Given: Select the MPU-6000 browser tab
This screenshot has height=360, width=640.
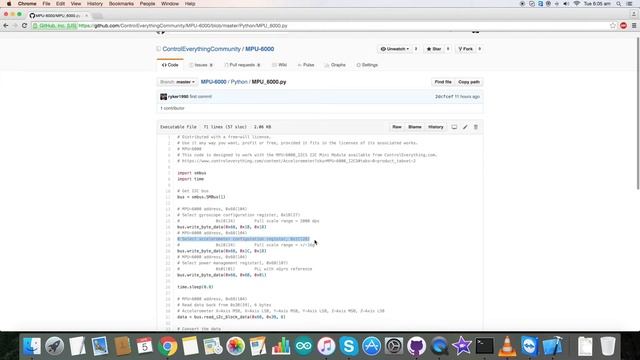Looking at the screenshot, I should click(x=58, y=15).
